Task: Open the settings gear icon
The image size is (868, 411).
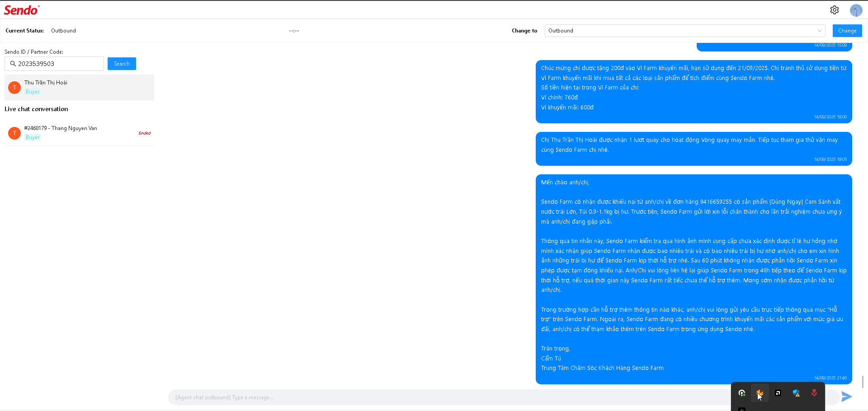Action: (x=835, y=10)
